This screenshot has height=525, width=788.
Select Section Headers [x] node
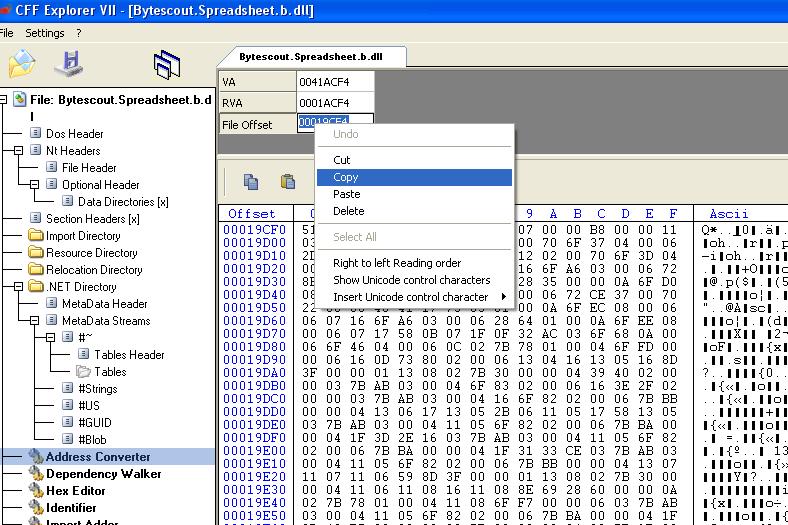coord(92,219)
